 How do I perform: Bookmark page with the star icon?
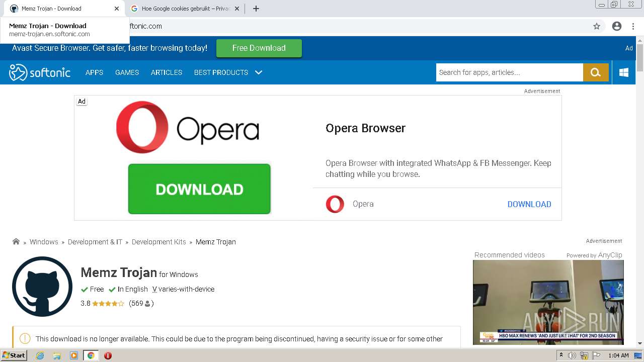(x=597, y=26)
